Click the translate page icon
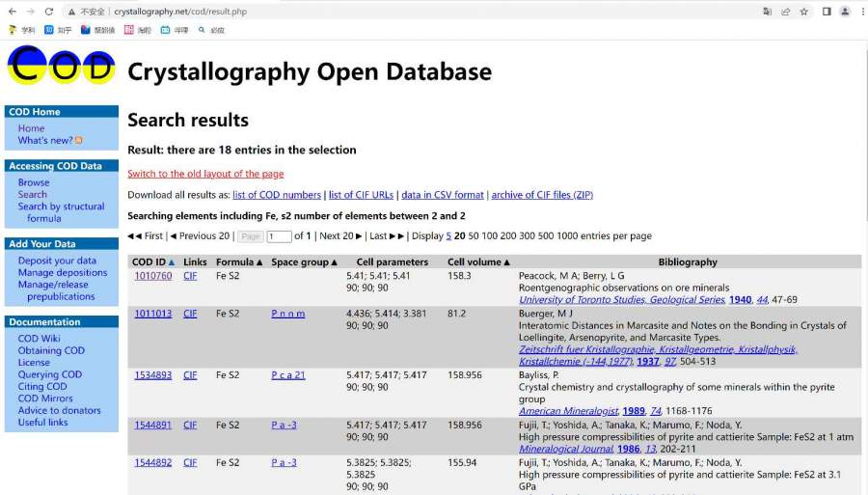Viewport: 868px width, 495px height. click(x=768, y=11)
